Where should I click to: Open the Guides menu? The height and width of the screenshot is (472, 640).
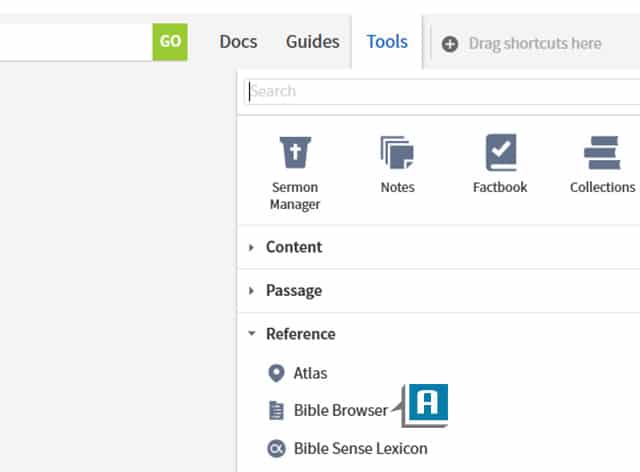pyautogui.click(x=312, y=42)
